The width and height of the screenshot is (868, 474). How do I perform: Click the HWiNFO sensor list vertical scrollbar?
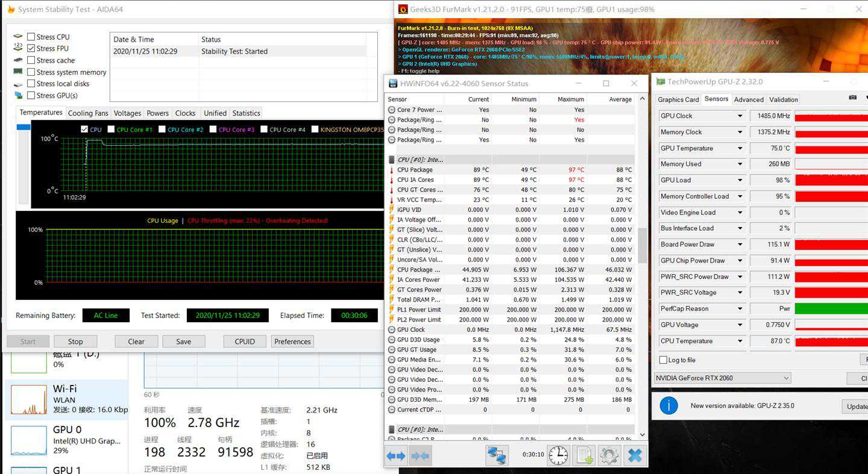coord(642,241)
